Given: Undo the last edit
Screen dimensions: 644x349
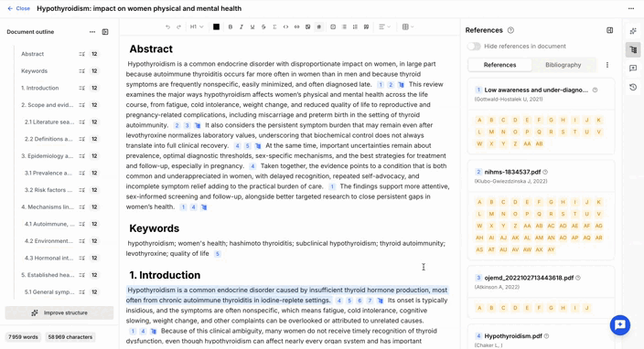Looking at the screenshot, I should click(167, 27).
